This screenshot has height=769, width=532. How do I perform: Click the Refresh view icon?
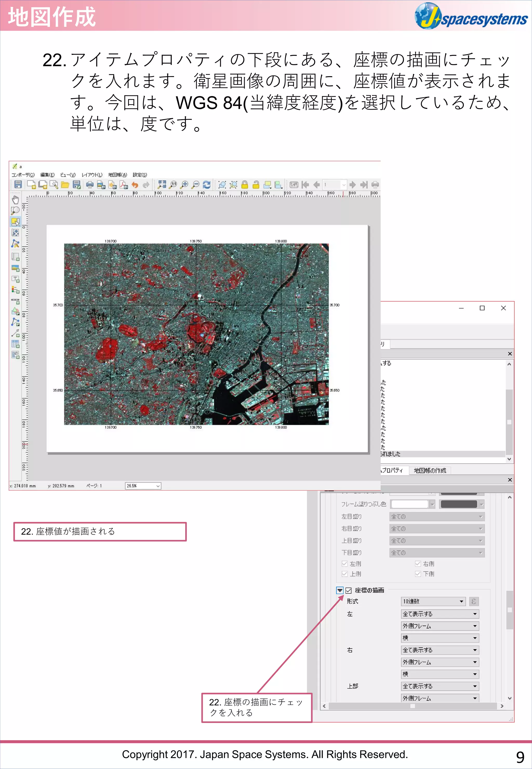click(207, 185)
